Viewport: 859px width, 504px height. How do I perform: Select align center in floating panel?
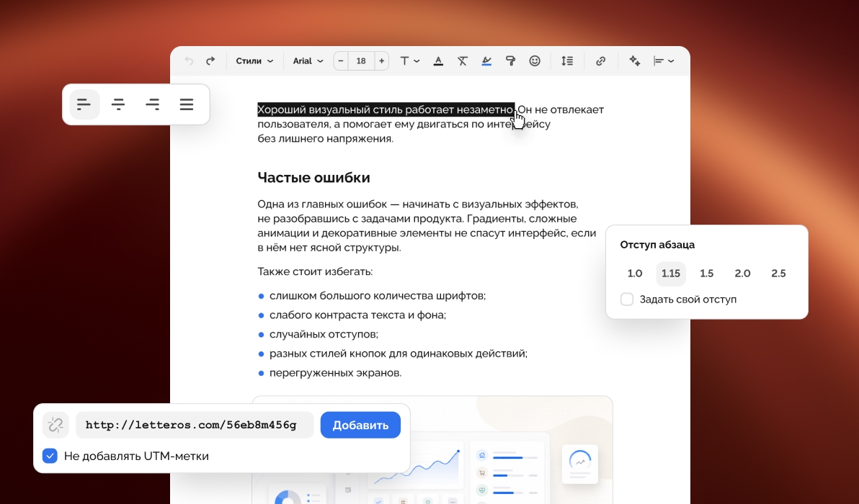tap(118, 104)
